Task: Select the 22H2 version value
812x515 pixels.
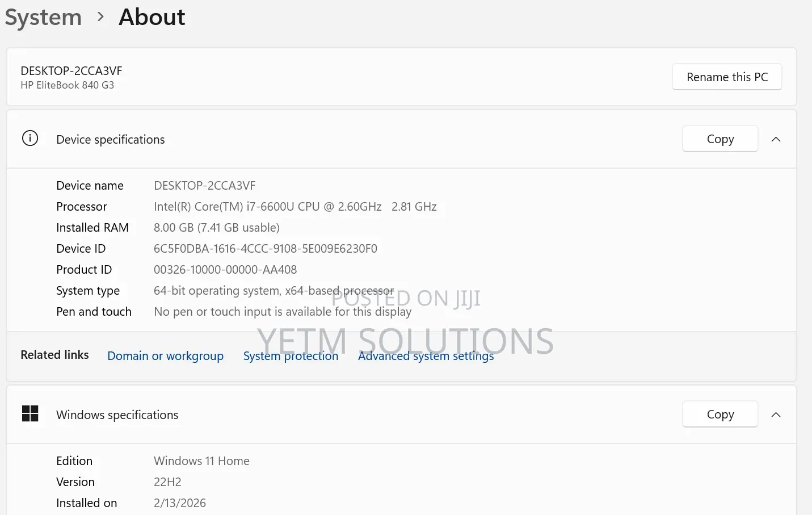Action: [167, 482]
